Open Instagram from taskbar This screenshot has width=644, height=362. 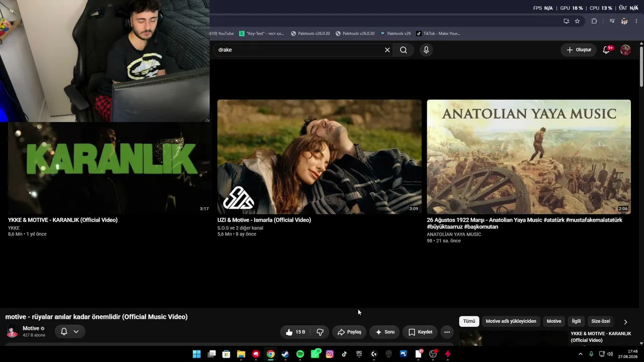(330, 354)
